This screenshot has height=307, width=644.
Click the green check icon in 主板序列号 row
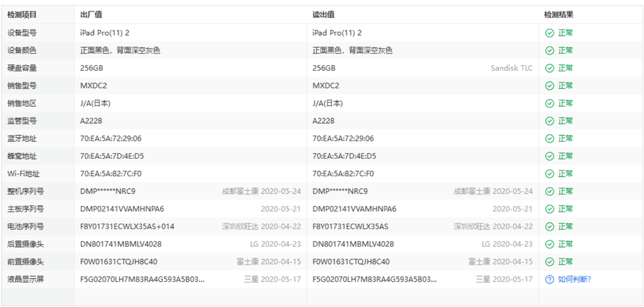(x=550, y=209)
